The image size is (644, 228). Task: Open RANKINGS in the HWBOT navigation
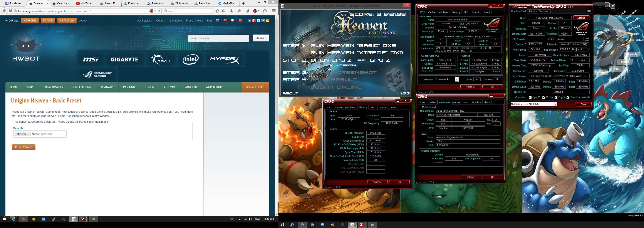click(x=130, y=87)
